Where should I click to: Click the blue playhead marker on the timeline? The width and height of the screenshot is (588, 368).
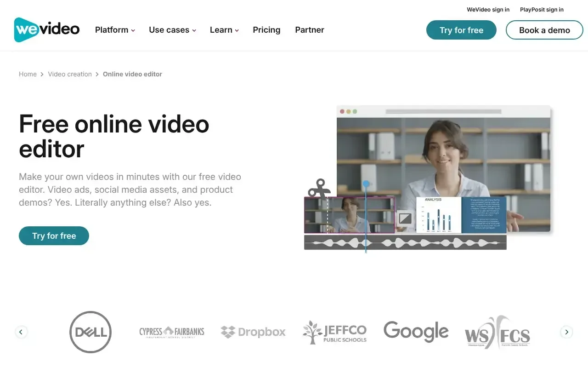[x=366, y=184]
